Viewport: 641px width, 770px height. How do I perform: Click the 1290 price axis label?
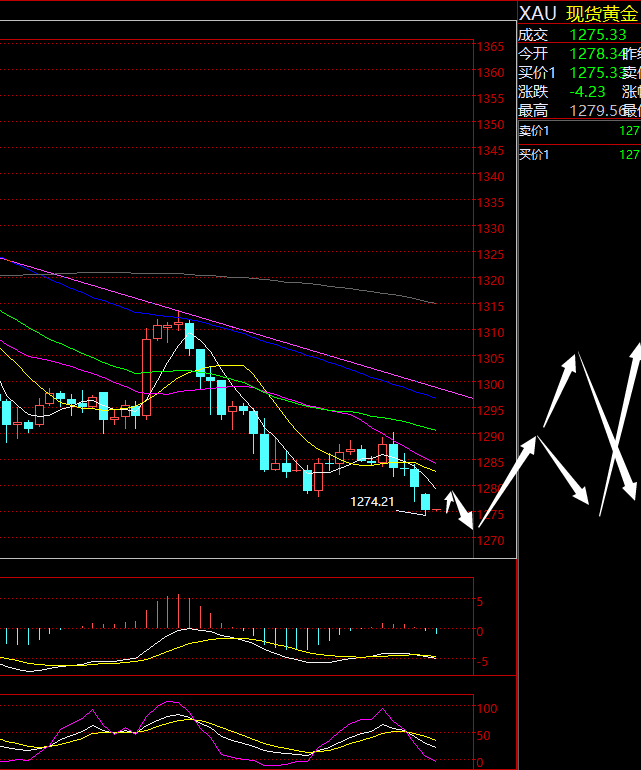pos(490,437)
